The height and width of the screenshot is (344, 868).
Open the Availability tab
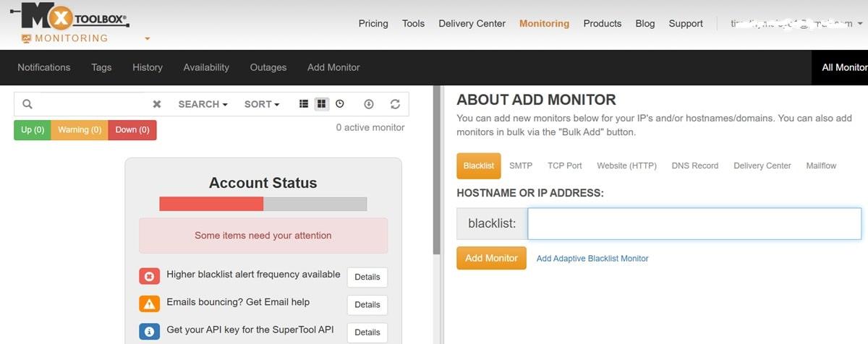pyautogui.click(x=206, y=67)
